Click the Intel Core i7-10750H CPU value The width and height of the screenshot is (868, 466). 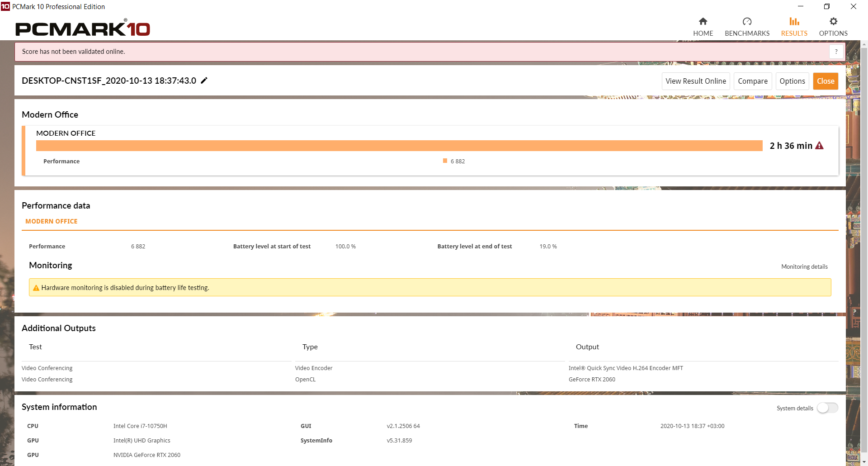pyautogui.click(x=140, y=426)
